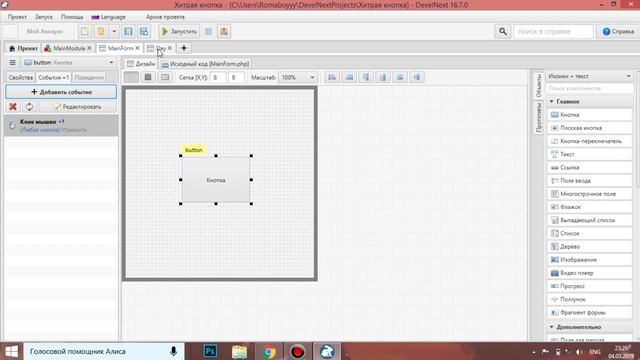Image resolution: width=640 pixels, height=360 pixels.
Task: Click the open project folder toolbar icon
Action: 100,31
